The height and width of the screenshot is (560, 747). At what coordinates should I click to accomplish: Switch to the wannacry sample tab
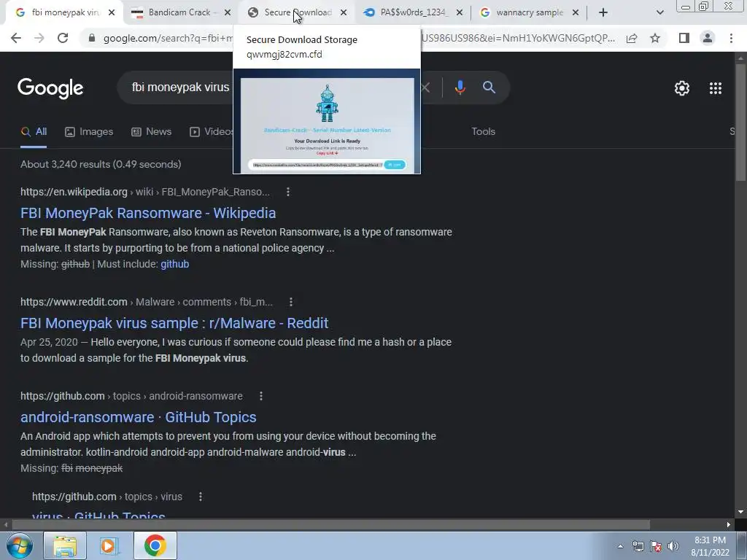(530, 12)
